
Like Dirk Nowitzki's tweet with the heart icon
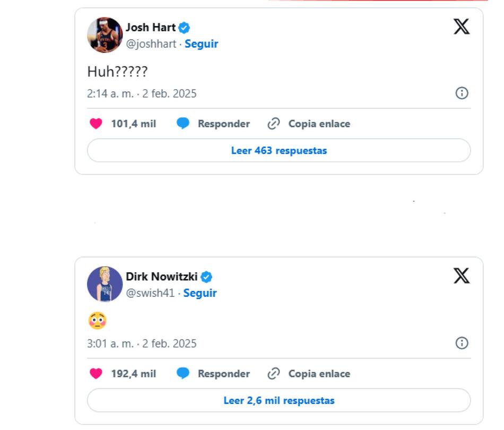[95, 374]
